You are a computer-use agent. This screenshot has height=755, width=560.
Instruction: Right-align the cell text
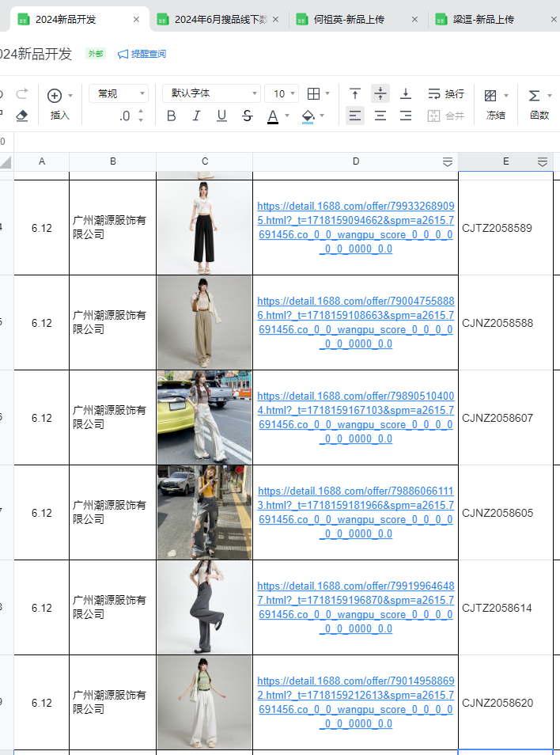(406, 116)
